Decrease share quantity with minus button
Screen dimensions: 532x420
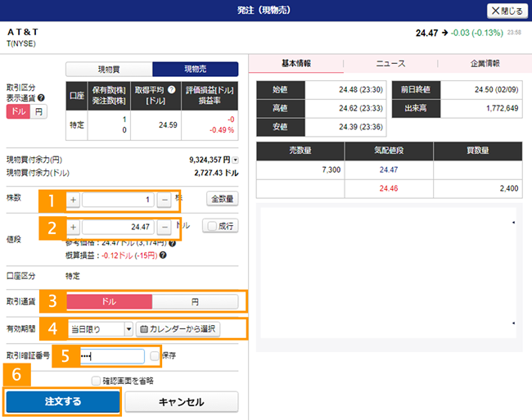coord(165,200)
